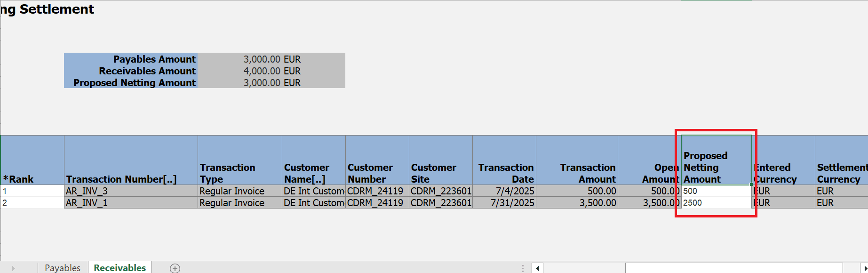Select the Receivables sheet tab

119,267
